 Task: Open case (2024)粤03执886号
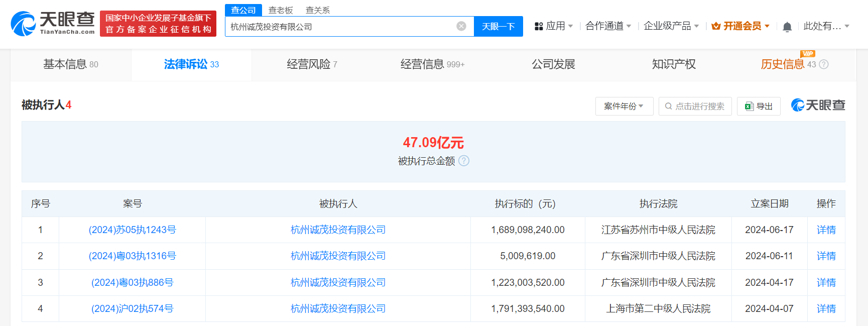click(x=133, y=282)
